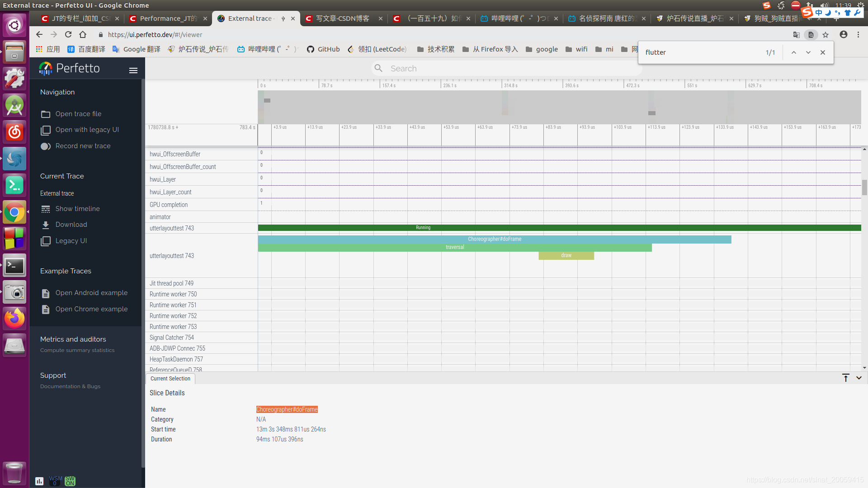Click the Download icon in sidebar
Image resolution: width=868 pixels, height=488 pixels.
[46, 225]
